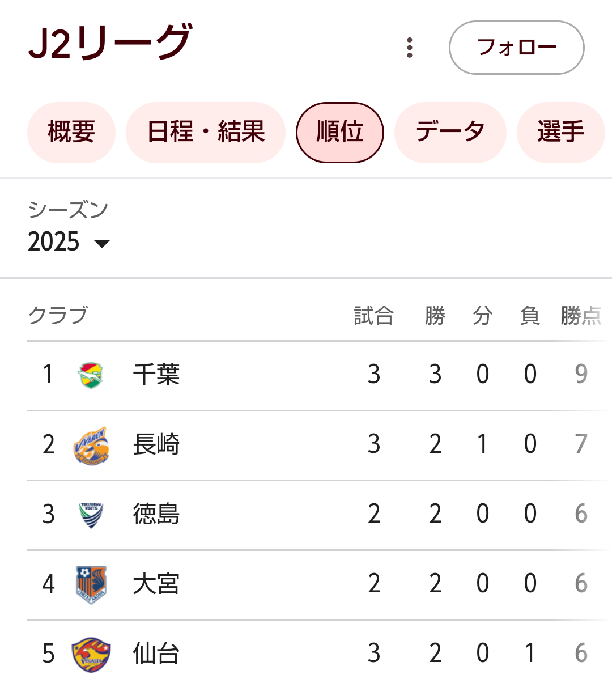Select the 順位 tab
This screenshot has height=700, width=612.
coord(340,132)
